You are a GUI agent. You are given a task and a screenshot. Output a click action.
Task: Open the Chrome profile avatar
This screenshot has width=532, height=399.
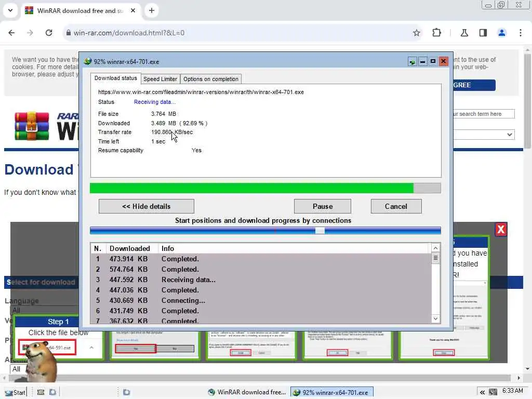point(502,33)
